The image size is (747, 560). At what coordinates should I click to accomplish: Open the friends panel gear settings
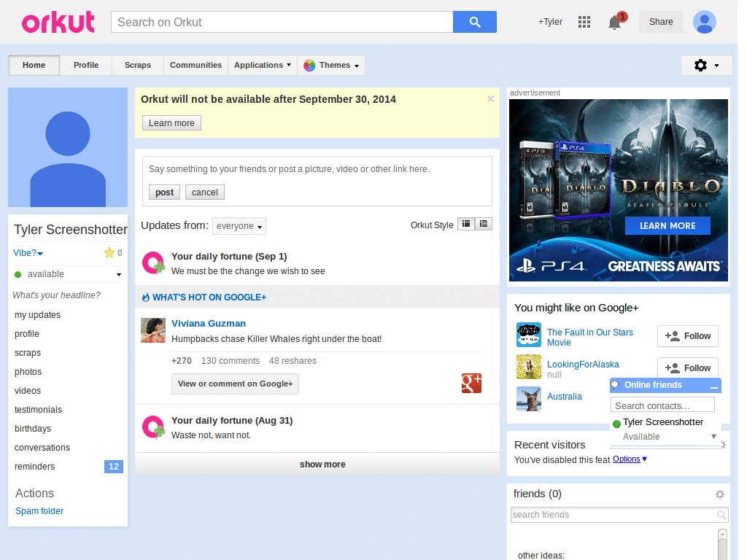coord(720,494)
